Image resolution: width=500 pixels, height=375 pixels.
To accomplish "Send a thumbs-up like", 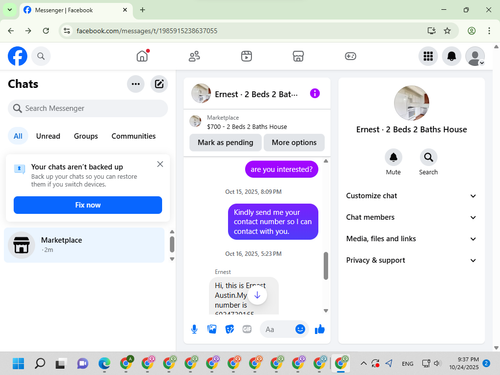I will tap(319, 329).
